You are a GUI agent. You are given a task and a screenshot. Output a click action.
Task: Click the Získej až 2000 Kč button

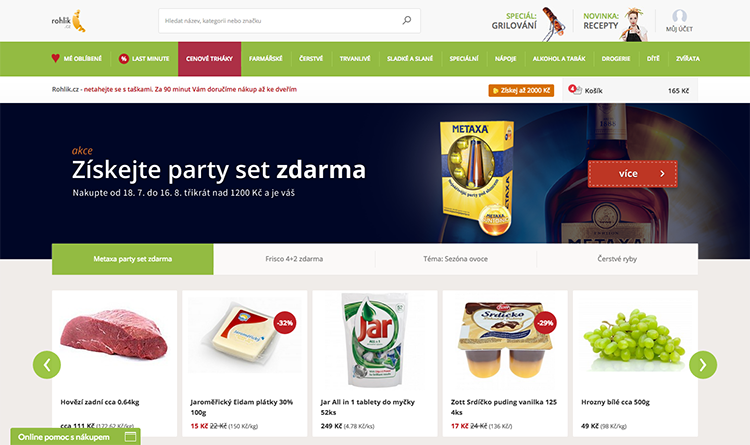(x=521, y=90)
